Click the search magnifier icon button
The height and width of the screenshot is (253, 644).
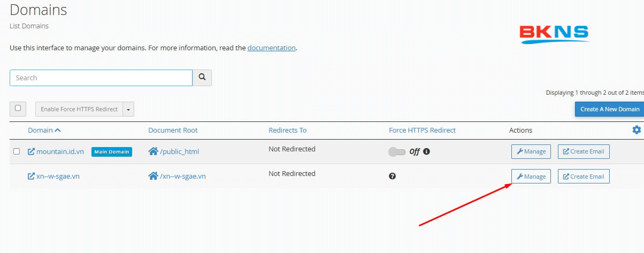tap(202, 78)
